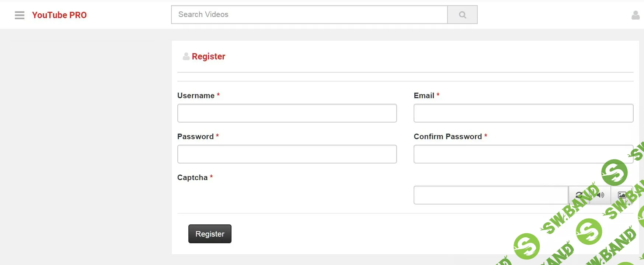Image resolution: width=644 pixels, height=265 pixels.
Task: Go to YouTube PRO home
Action: [59, 15]
